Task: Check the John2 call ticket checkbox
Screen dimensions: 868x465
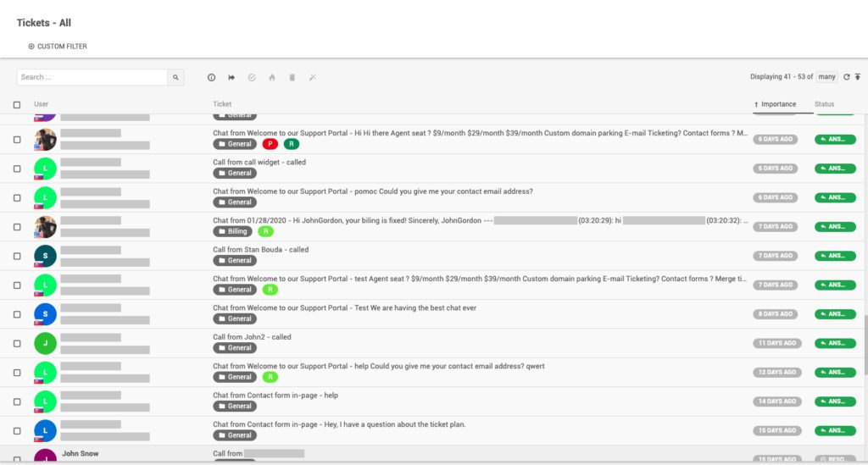Action: 17,343
